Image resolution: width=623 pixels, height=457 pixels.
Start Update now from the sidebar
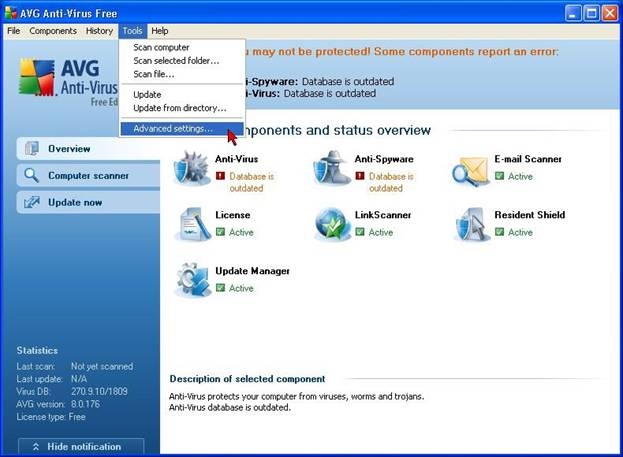point(88,202)
